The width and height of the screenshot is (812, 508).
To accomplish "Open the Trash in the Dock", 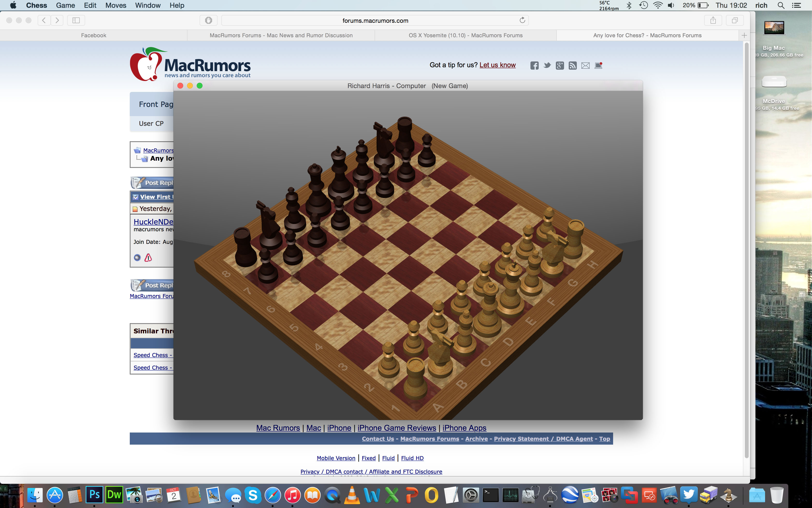I will tap(776, 495).
